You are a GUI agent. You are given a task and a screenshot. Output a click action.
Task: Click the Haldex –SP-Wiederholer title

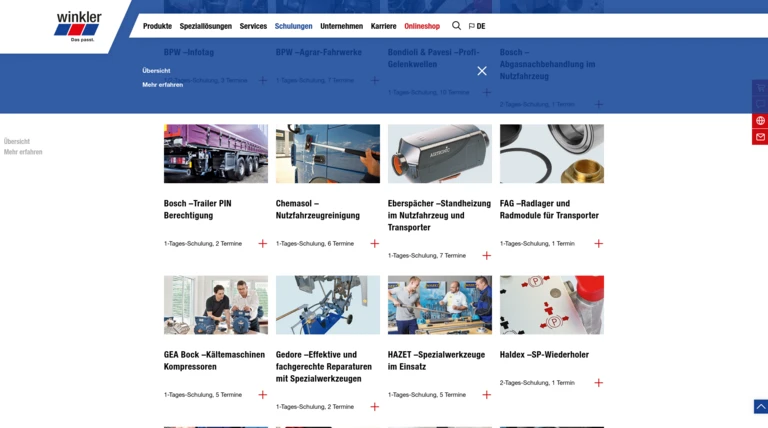(544, 355)
